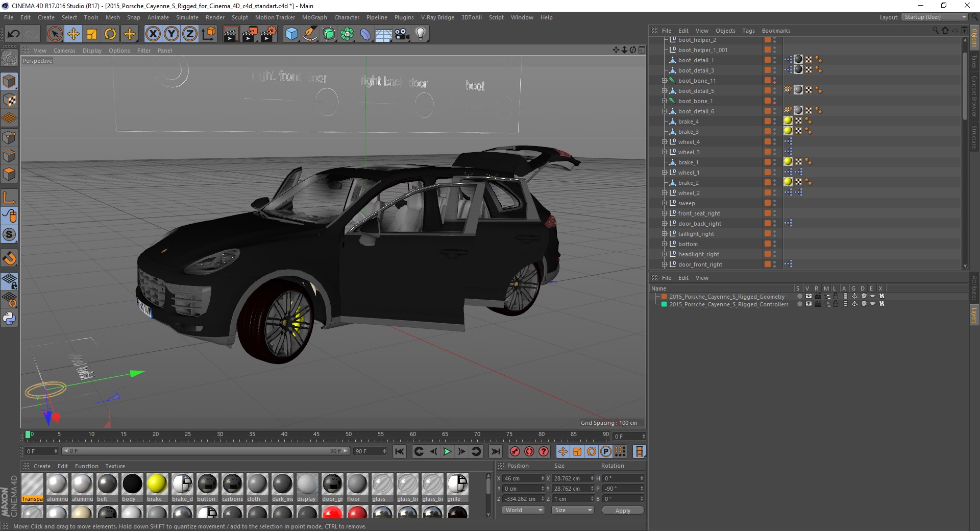Expand the headlight_right object
Viewport: 980px width, 531px height.
[x=665, y=254]
